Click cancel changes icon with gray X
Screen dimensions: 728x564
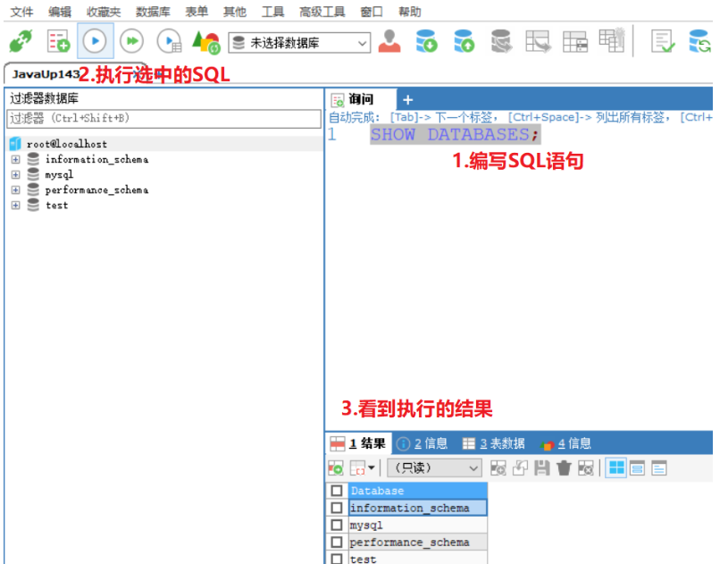pos(585,467)
